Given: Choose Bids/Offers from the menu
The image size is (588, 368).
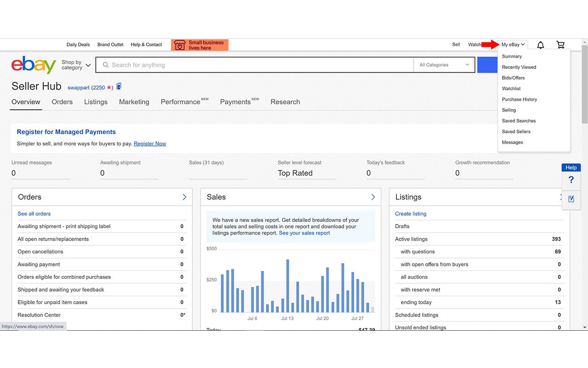Looking at the screenshot, I should (x=513, y=78).
